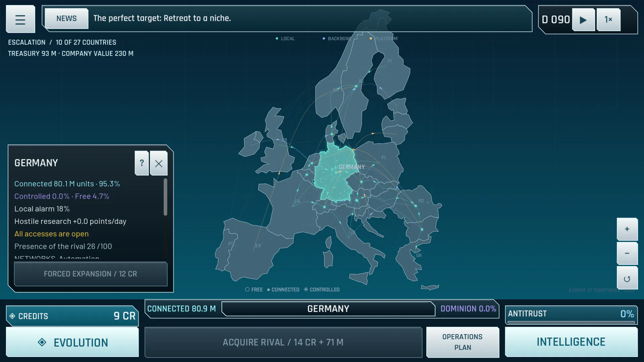The image size is (644, 362).
Task: Click the Germany country name bar
Action: (328, 309)
